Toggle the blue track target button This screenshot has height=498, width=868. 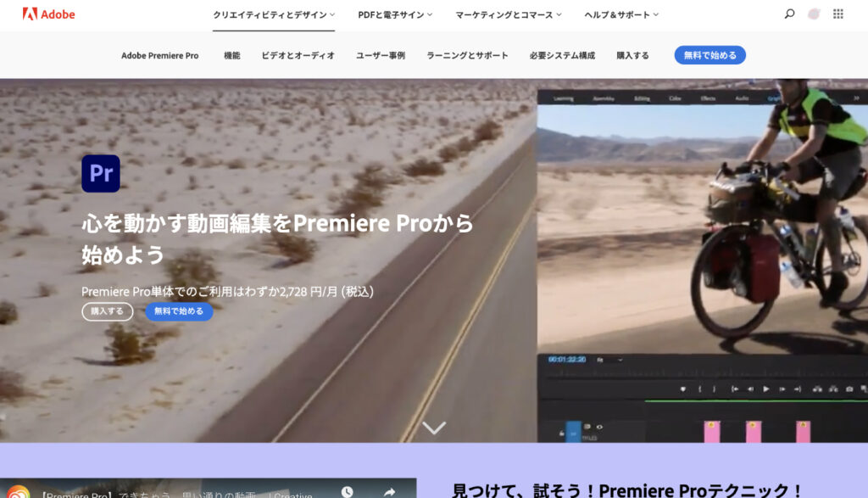(574, 432)
